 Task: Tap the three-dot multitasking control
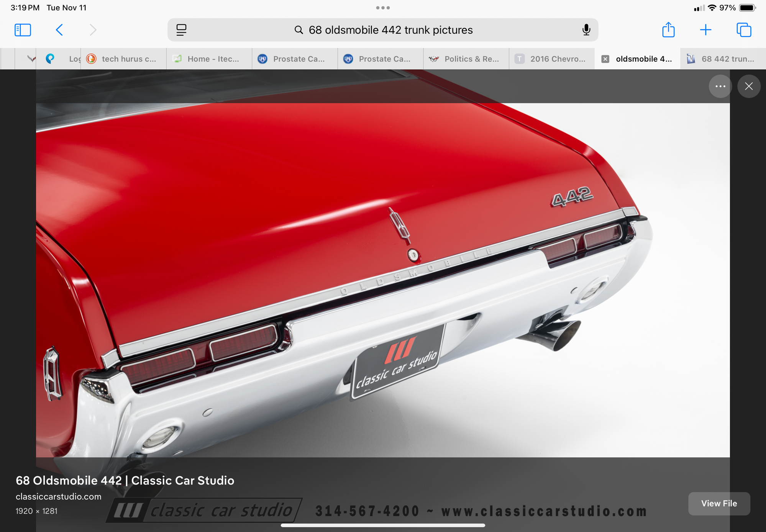(383, 8)
